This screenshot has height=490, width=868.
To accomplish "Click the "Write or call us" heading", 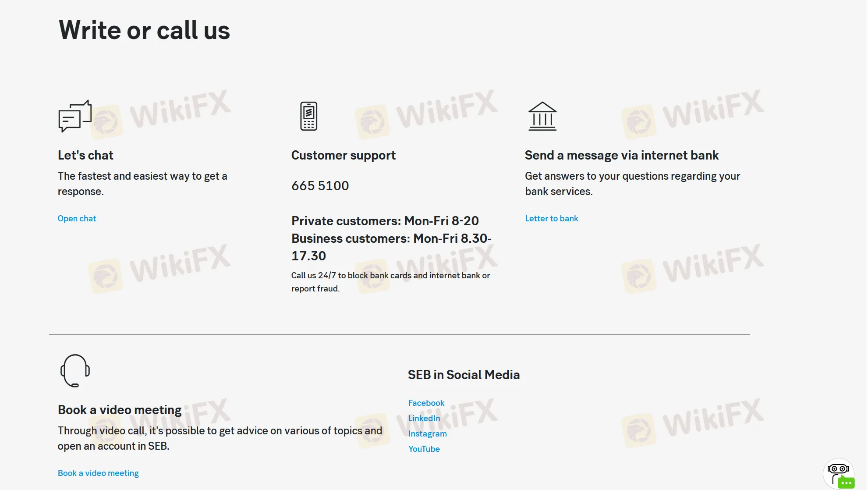I will 144,29.
